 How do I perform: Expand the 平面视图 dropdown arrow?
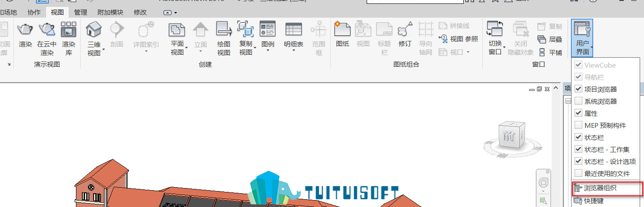coord(187,47)
